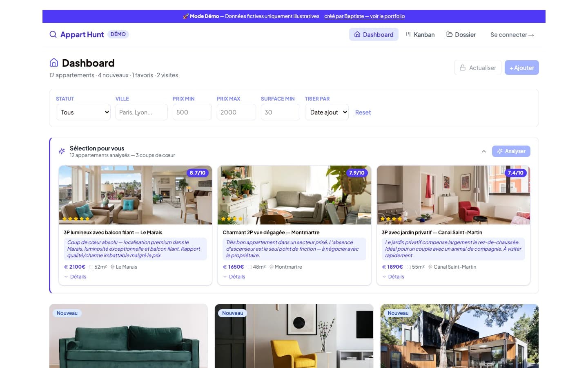Viewport: 588px width, 368px height.
Task: Open Baptiste's portfolio link in the banner
Action: click(364, 16)
